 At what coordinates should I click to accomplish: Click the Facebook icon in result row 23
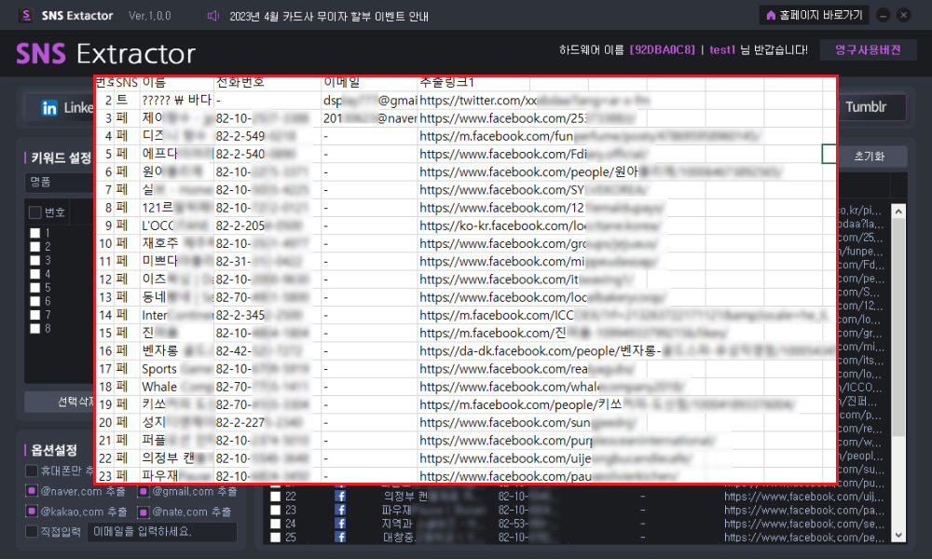340,510
